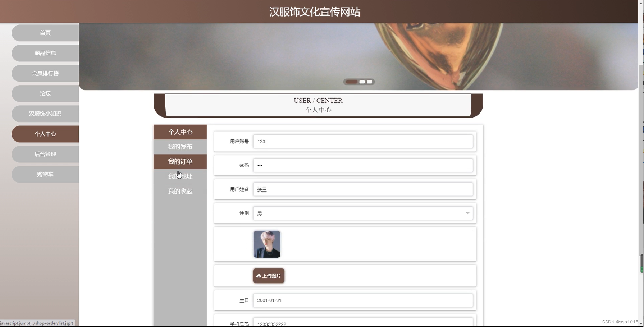Click the first carousel indicator dot

tap(352, 82)
